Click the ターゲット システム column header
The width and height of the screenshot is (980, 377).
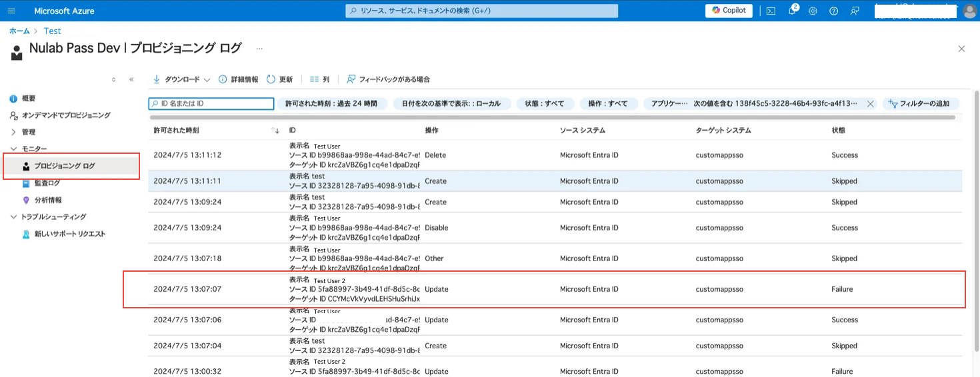point(723,131)
